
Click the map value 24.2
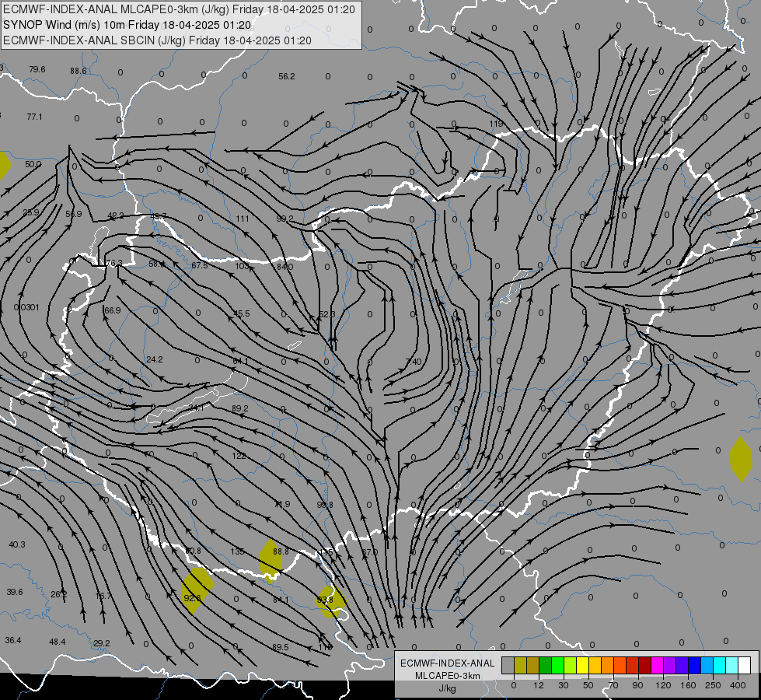[155, 359]
